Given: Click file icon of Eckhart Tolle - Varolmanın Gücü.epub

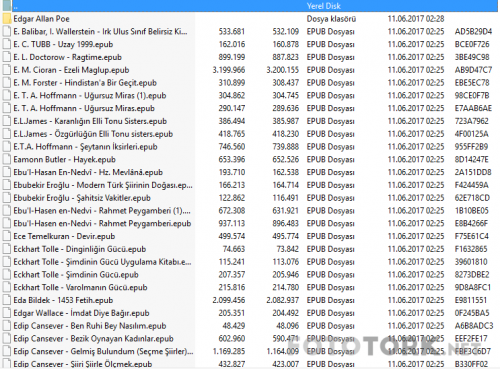Looking at the screenshot, I should 7,287.
